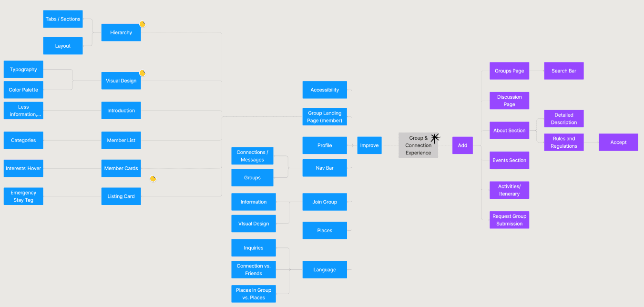Select the Groups node

(x=252, y=178)
